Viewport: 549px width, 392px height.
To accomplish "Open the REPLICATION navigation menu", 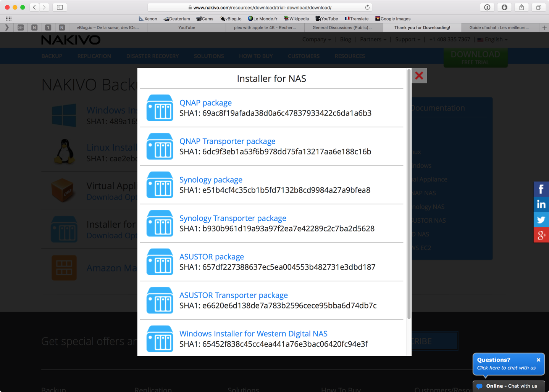I will pos(94,56).
